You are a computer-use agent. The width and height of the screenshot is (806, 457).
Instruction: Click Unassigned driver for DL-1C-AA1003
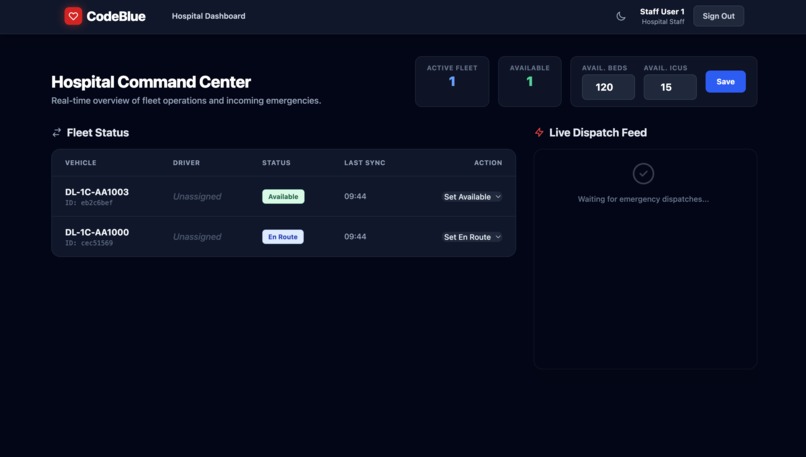tap(197, 196)
